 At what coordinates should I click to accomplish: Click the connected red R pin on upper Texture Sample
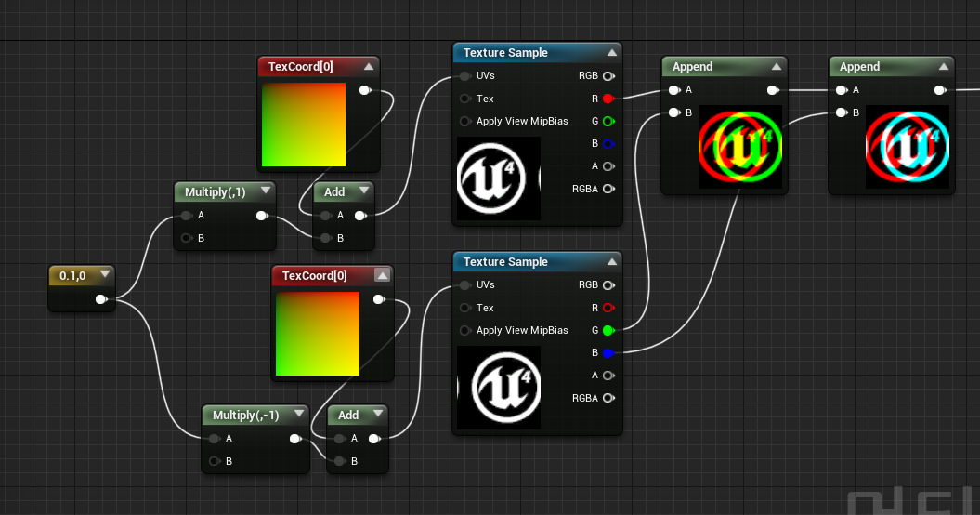coord(608,99)
